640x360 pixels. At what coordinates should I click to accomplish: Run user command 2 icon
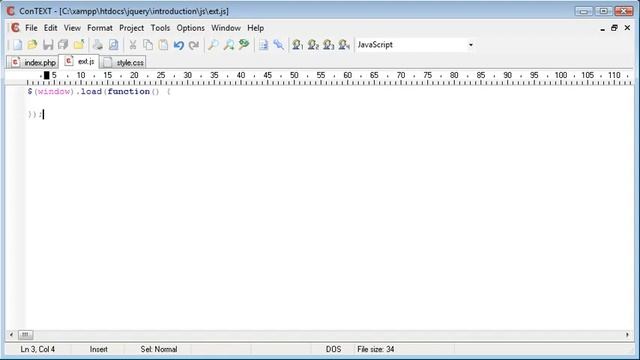point(313,44)
